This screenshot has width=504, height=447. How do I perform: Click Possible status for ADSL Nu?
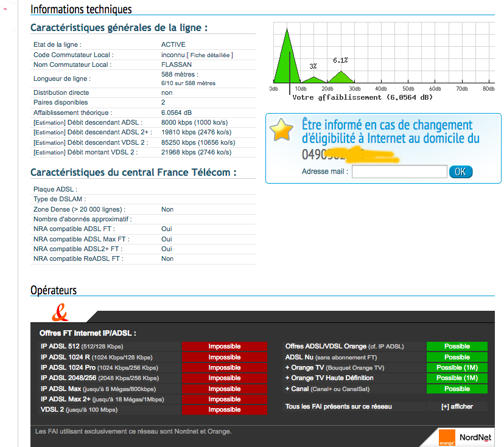[457, 357]
